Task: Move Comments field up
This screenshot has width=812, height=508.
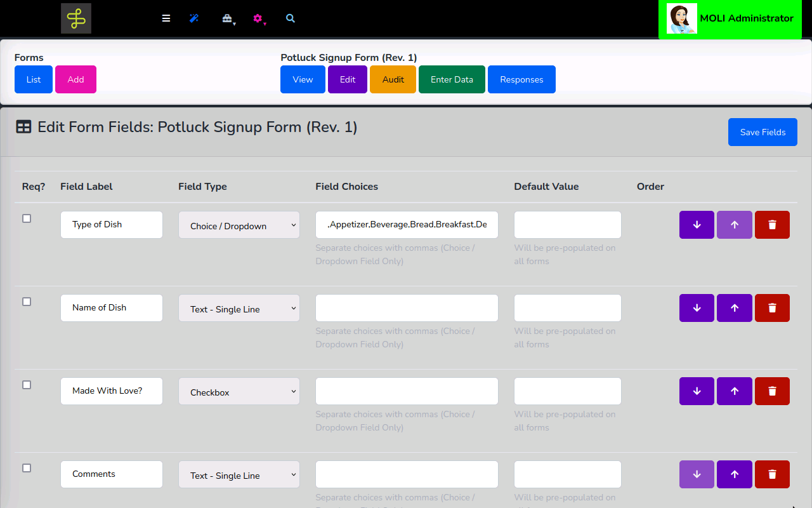Action: (x=735, y=474)
